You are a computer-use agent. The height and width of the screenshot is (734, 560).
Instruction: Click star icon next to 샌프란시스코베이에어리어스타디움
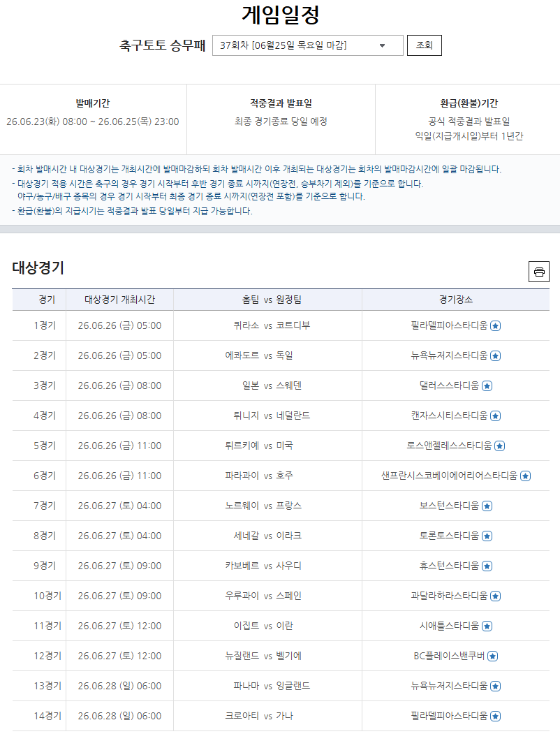tap(525, 476)
